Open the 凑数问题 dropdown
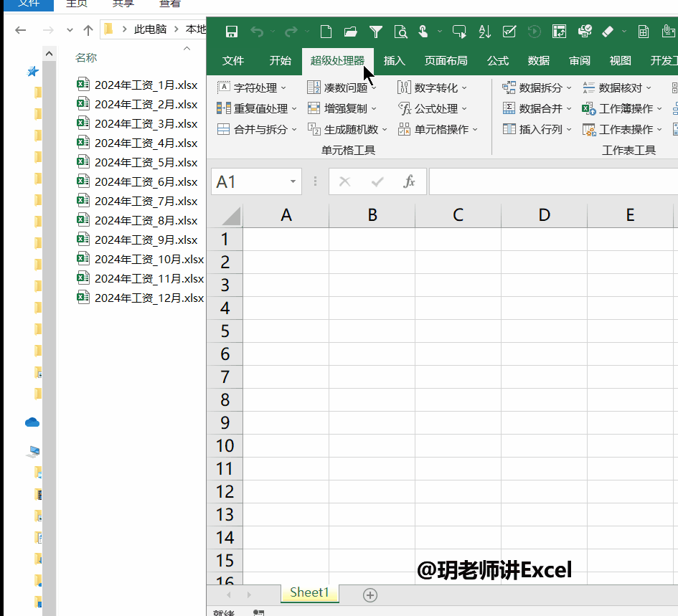The image size is (678, 616). tap(342, 87)
